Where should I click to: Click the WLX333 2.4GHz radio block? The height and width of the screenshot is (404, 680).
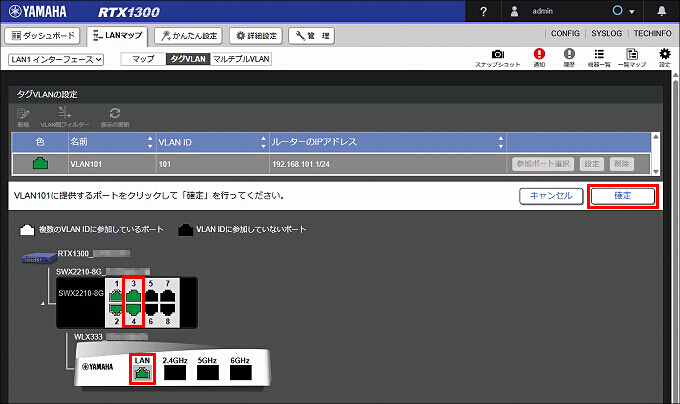click(x=175, y=373)
